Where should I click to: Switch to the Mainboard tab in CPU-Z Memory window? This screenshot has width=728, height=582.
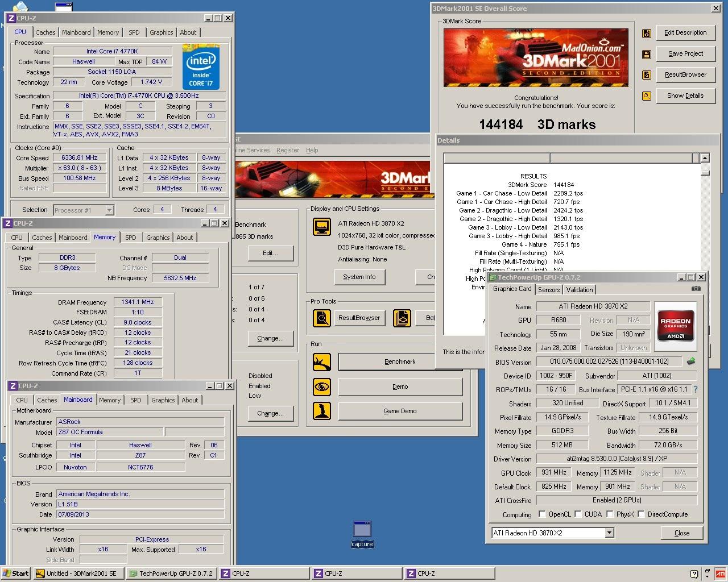(x=73, y=238)
